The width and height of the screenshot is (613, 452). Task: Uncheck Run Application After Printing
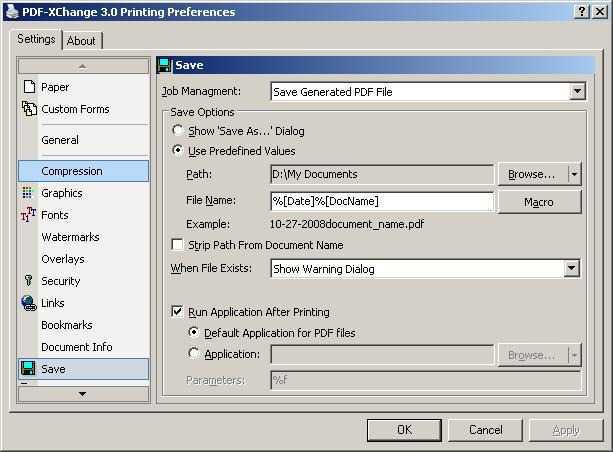(x=177, y=311)
